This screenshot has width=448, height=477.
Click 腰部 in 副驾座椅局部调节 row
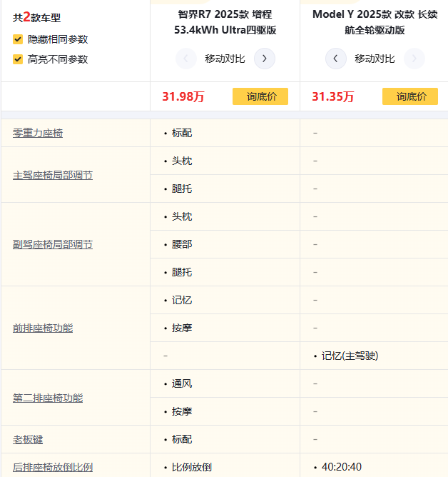pyautogui.click(x=182, y=244)
